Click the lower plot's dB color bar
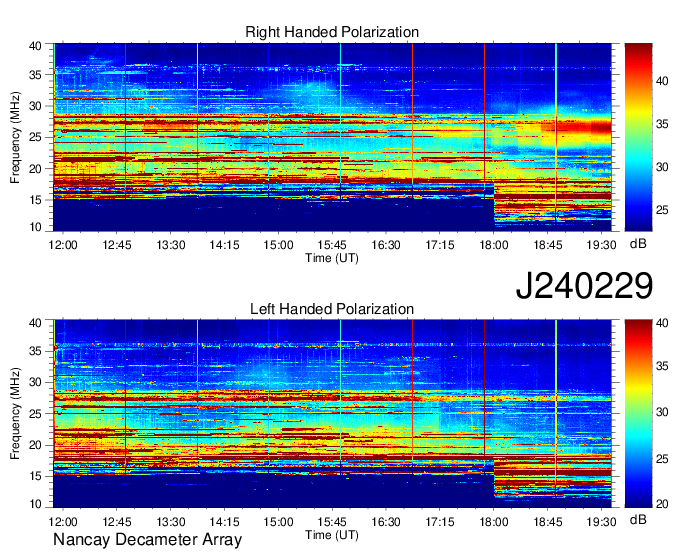Screen dimensions: 680x552 point(638,414)
